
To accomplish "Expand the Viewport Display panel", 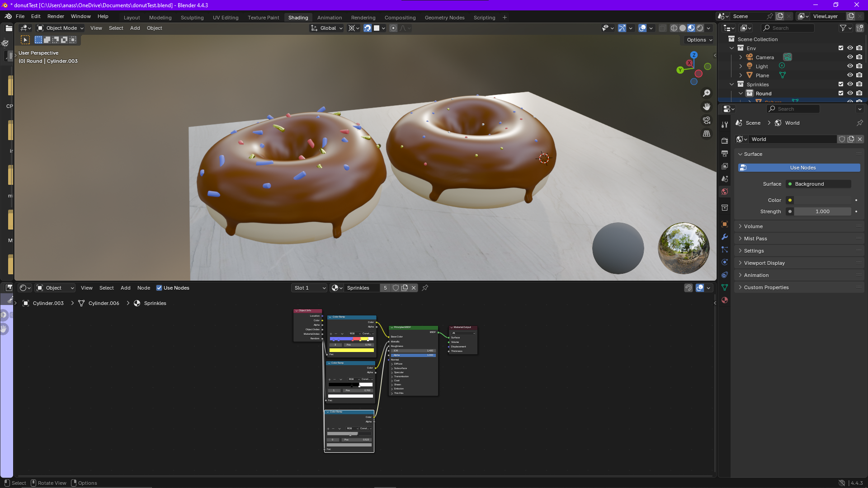I will tap(799, 263).
